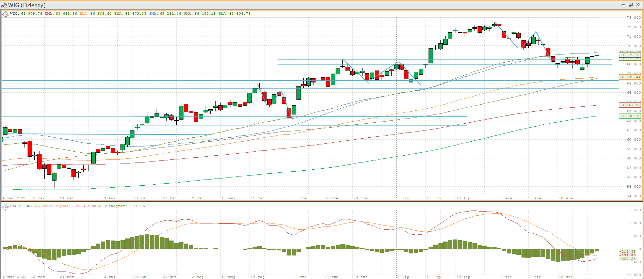Select the green SMA 62 508.78 legend label
This screenshot has height=279, width=644.
234,14
